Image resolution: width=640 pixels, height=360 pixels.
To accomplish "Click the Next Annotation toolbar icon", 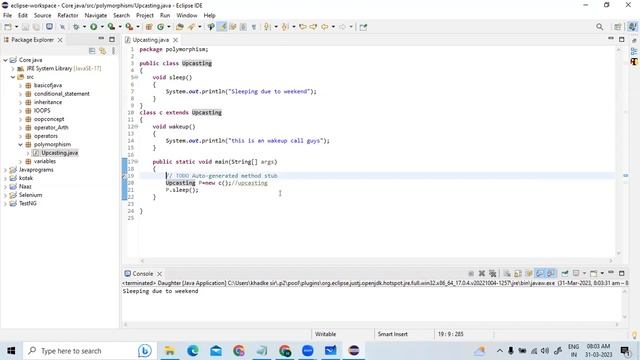I will point(267,27).
